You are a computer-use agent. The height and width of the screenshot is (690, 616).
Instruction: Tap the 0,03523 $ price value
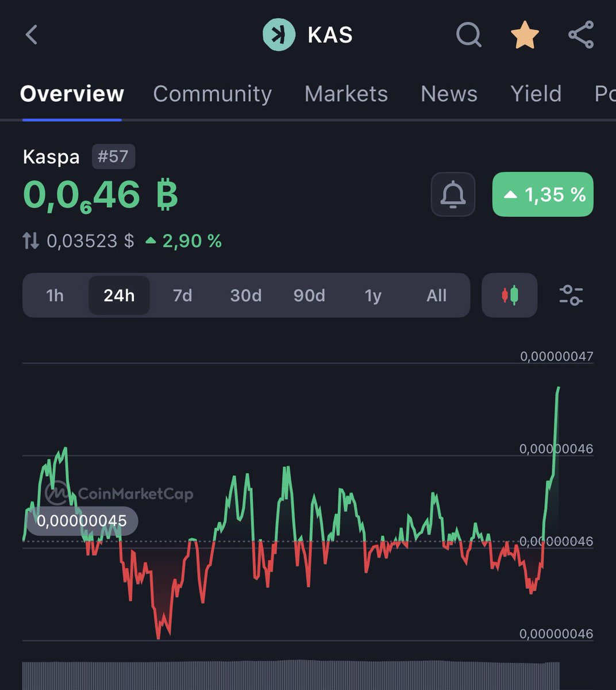pyautogui.click(x=90, y=241)
